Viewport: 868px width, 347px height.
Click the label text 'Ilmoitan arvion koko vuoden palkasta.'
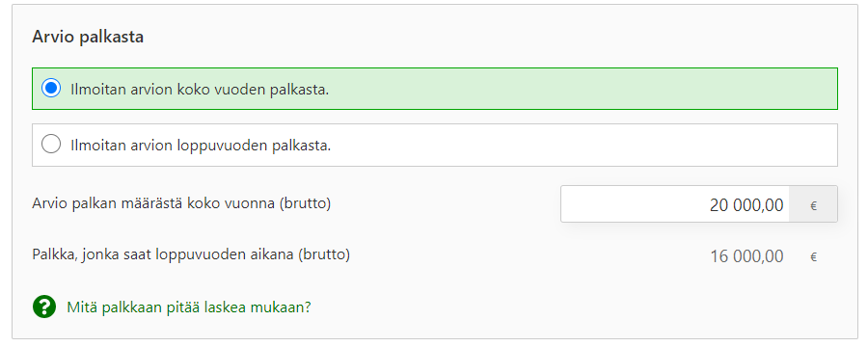coord(200,89)
